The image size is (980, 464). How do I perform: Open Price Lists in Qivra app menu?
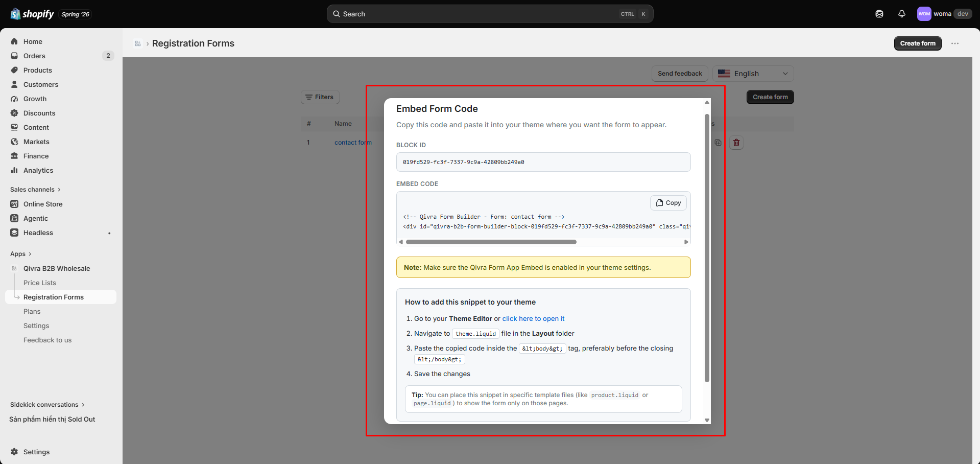coord(40,283)
